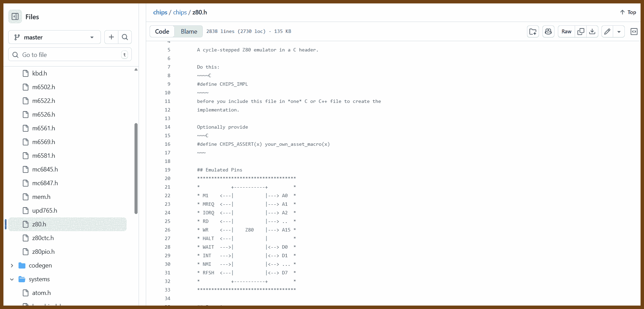
Task: Switch to the Blame tab
Action: click(x=189, y=32)
